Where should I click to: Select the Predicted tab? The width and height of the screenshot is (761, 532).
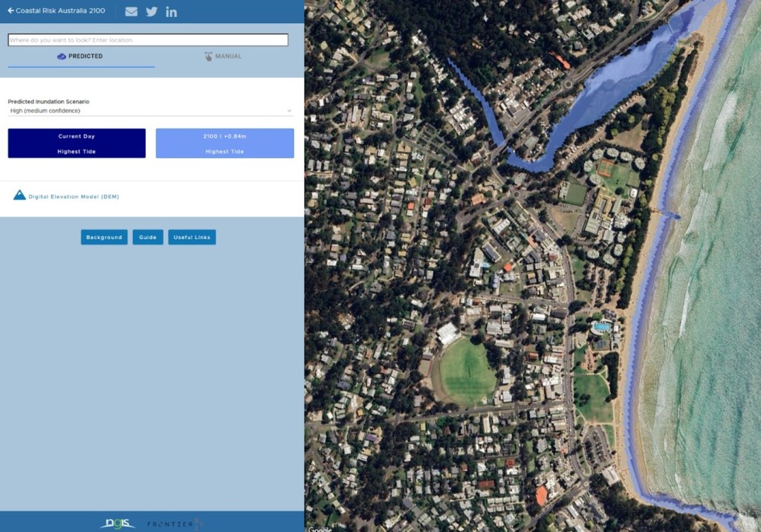85,56
